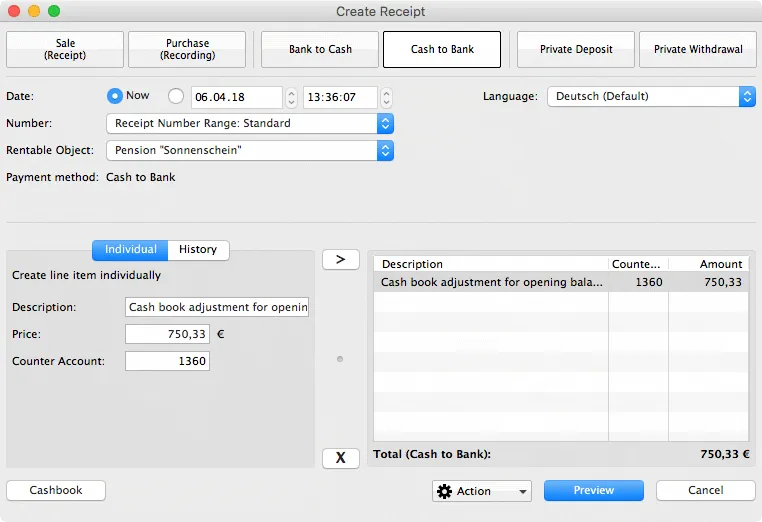Select Private Withdrawal type
Screen dimensions: 762x522
click(x=698, y=49)
